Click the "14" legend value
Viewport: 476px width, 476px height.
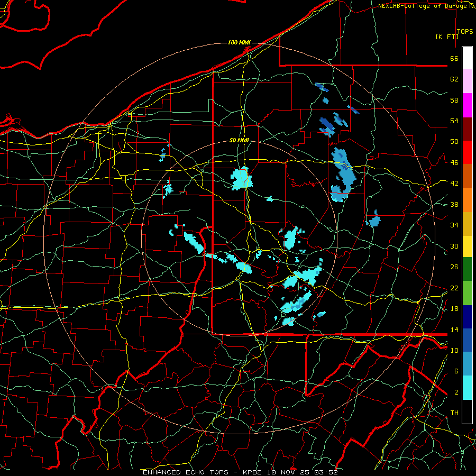pyautogui.click(x=454, y=329)
